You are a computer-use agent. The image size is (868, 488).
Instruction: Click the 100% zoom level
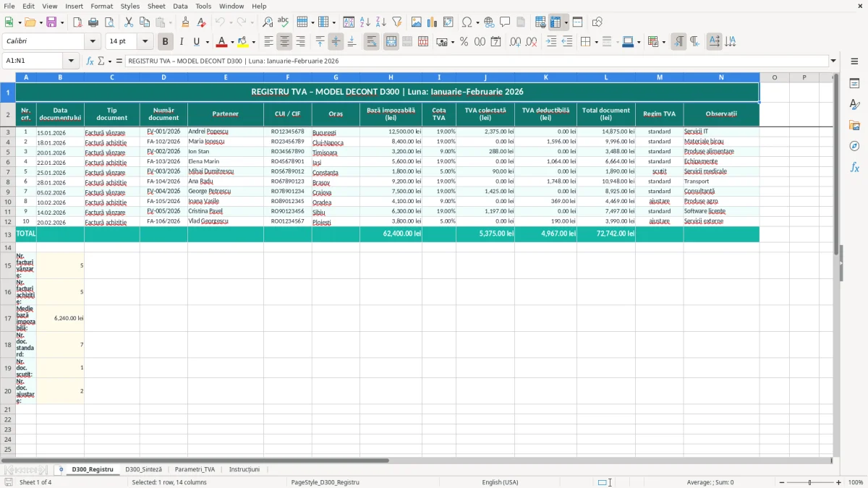856,482
